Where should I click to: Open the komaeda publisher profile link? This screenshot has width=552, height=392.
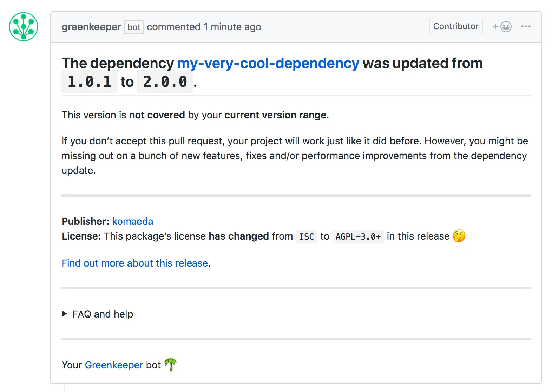(133, 221)
